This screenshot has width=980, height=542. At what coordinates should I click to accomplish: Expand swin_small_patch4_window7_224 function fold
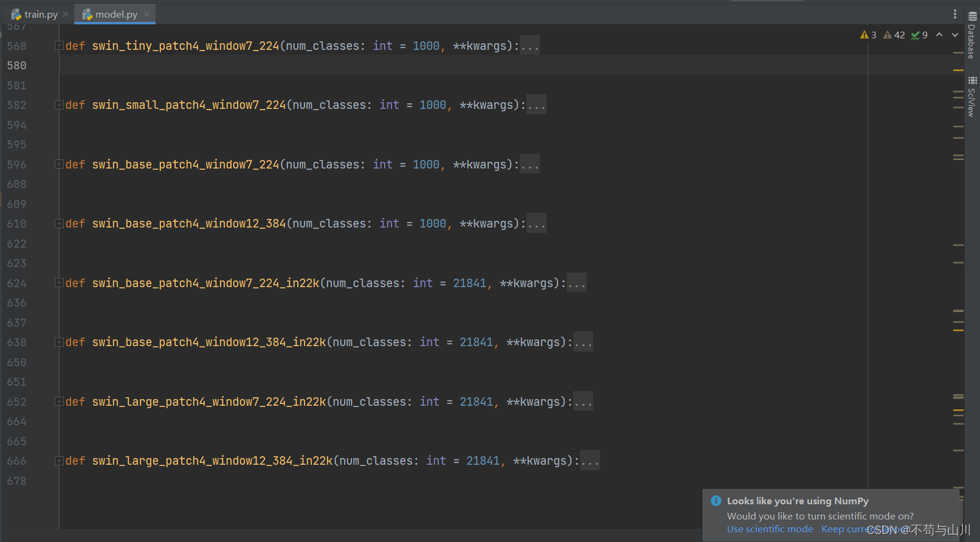pyautogui.click(x=59, y=105)
